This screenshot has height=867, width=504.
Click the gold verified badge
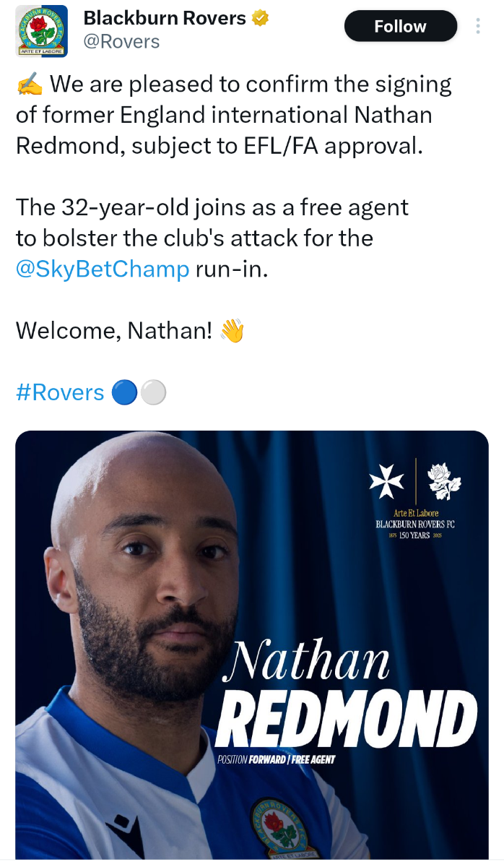[x=260, y=19]
